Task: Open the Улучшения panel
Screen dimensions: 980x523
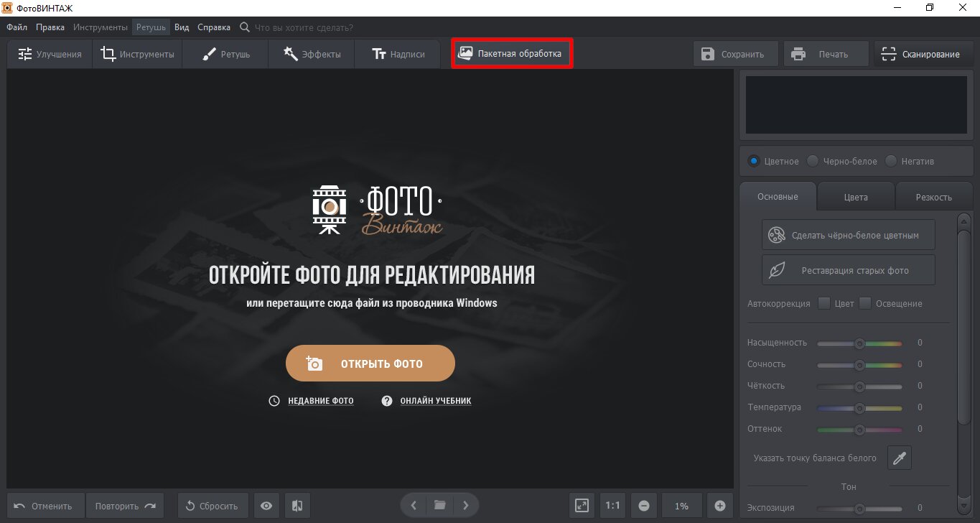Action: click(48, 53)
